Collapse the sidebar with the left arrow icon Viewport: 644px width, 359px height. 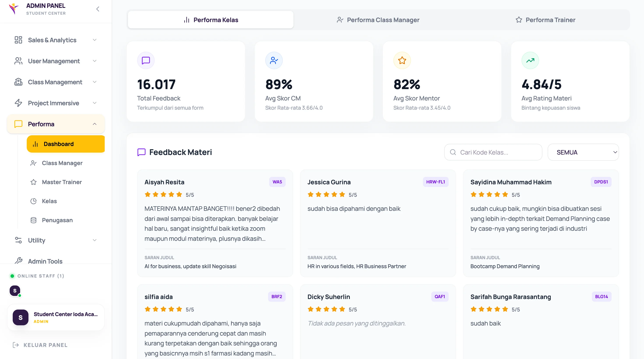pos(98,9)
